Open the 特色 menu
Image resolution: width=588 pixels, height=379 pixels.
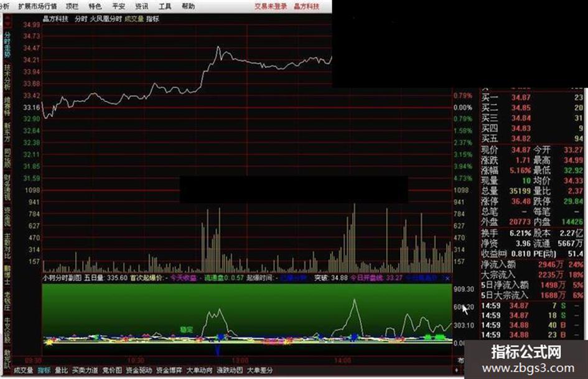click(x=95, y=6)
